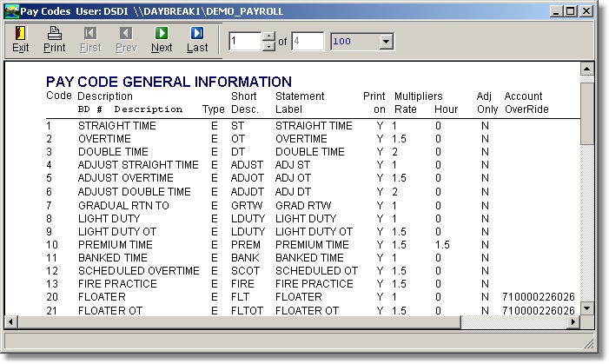Viewport: 609px width, 364px height.
Task: Open the zoom percentage dropdown
Action: (x=386, y=42)
